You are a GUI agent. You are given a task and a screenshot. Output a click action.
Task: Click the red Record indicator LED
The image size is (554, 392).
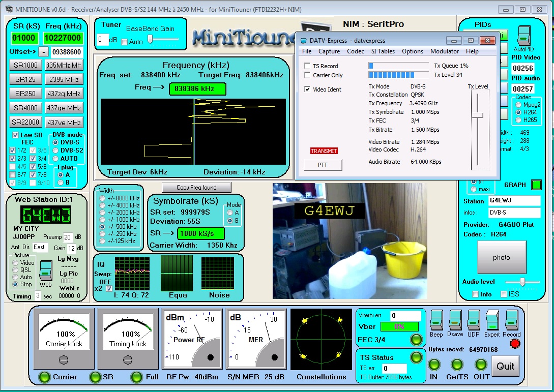[x=515, y=344]
